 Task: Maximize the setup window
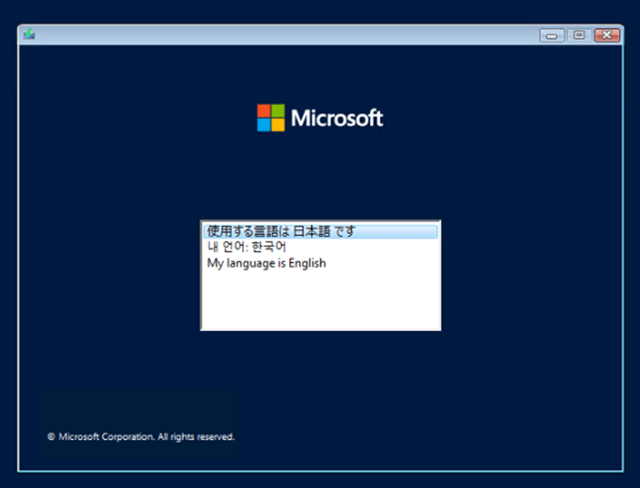click(579, 35)
